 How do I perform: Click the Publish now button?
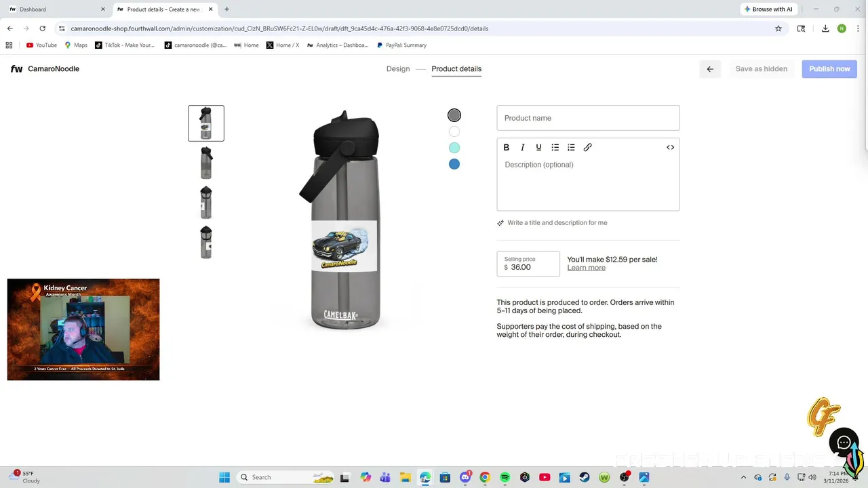coord(829,68)
